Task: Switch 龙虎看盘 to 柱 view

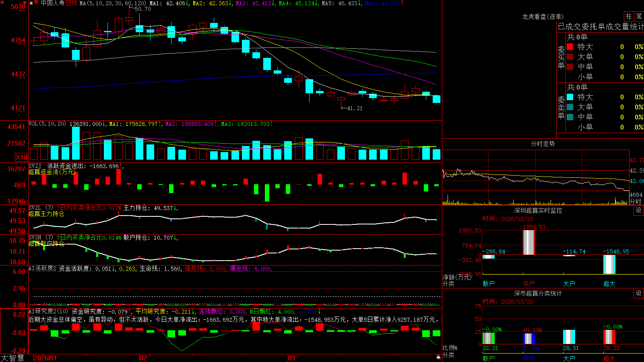Action: tap(629, 16)
